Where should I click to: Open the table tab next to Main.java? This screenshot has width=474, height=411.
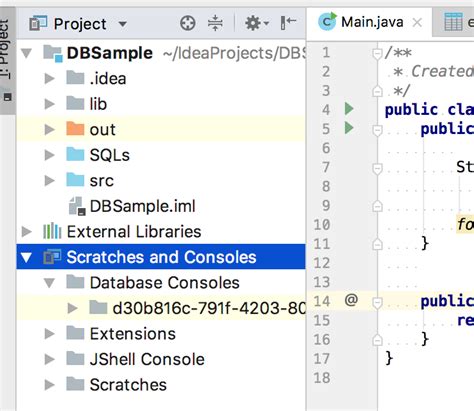pyautogui.click(x=454, y=22)
